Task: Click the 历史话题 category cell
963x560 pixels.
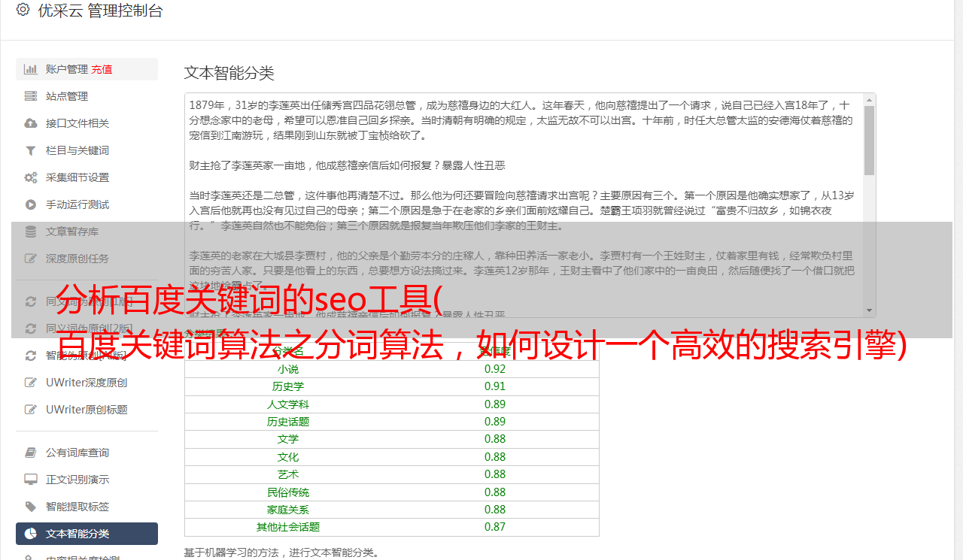Action: (288, 422)
